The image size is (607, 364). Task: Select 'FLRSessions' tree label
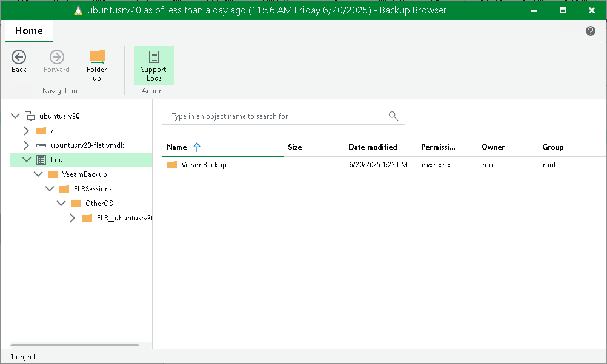point(93,189)
